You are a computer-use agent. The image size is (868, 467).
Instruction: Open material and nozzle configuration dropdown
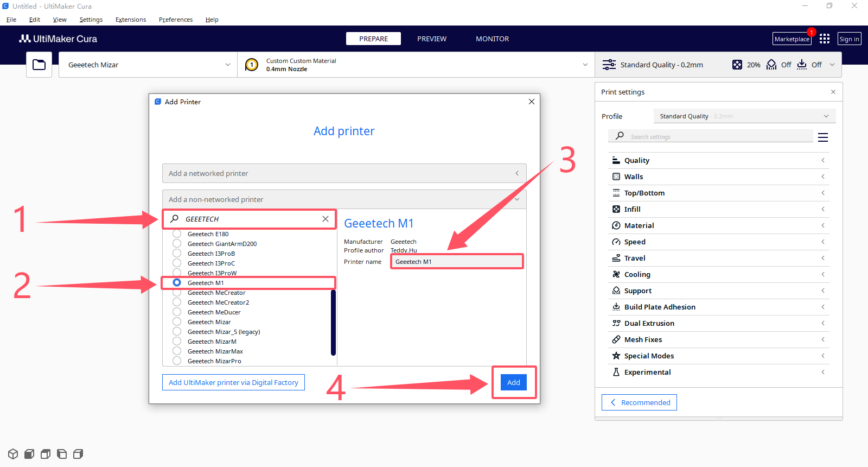click(416, 65)
